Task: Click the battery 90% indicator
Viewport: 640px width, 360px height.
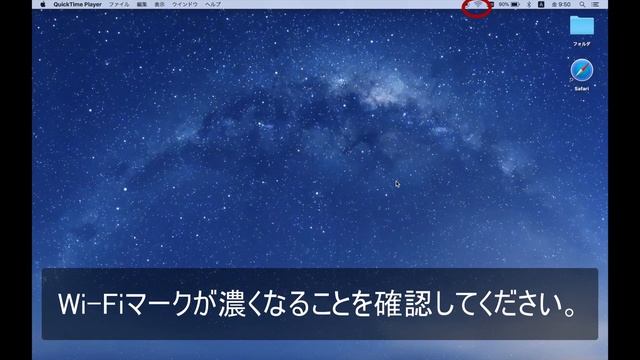Action: coord(509,4)
